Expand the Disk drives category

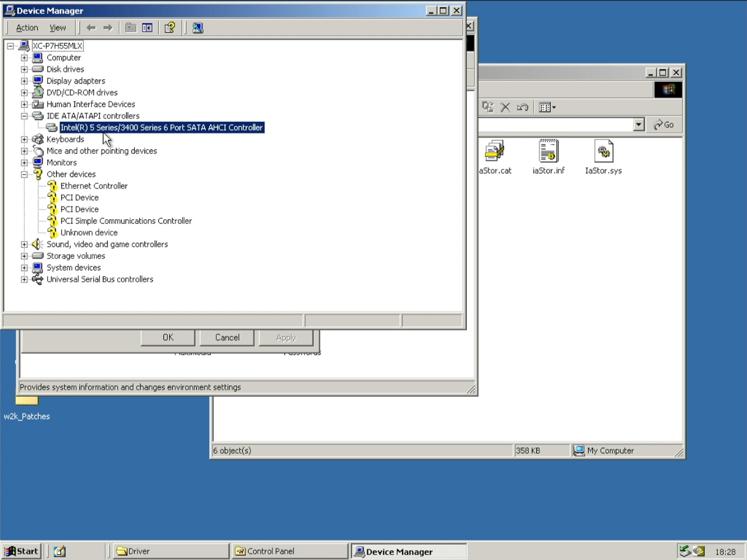click(24, 69)
